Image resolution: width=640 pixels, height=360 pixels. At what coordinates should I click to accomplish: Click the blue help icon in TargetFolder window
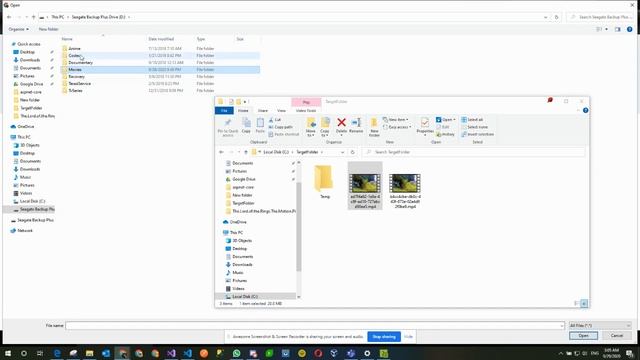(x=585, y=110)
